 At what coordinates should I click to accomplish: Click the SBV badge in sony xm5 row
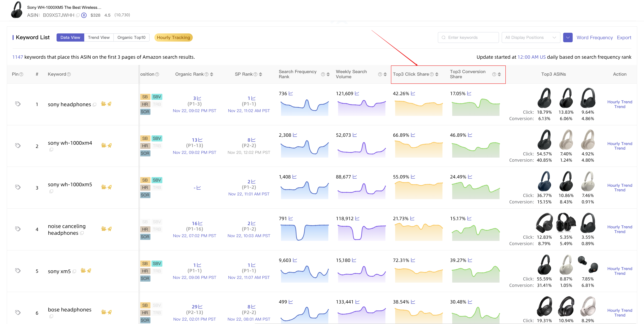(157, 264)
